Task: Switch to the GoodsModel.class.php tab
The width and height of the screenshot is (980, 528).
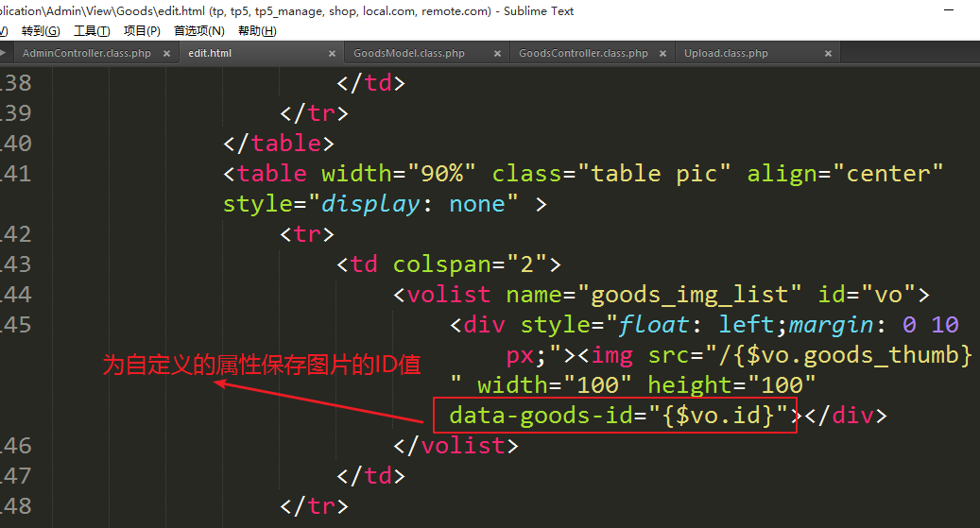Action: coord(409,54)
